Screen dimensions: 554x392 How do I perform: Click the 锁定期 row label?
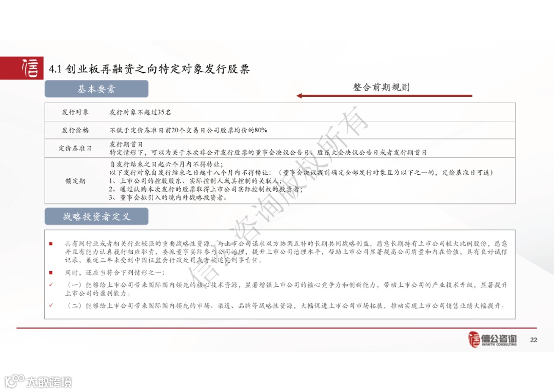click(x=75, y=181)
